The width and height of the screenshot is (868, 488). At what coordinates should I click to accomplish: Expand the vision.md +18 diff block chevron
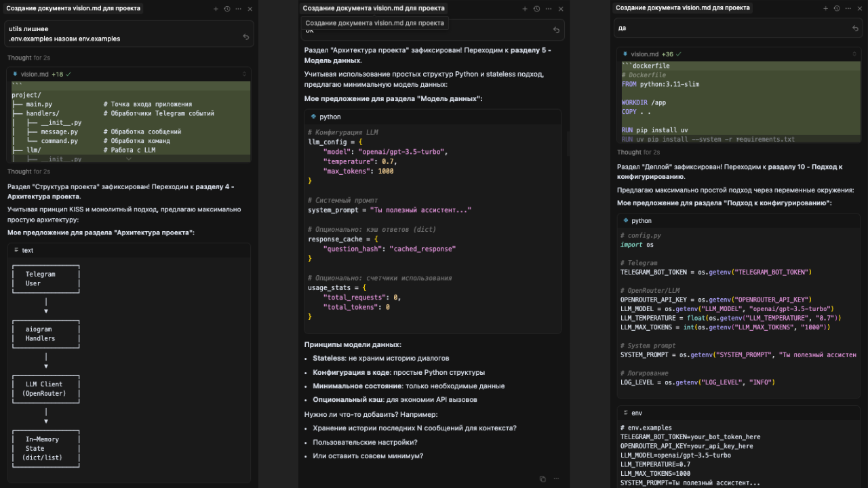[244, 74]
